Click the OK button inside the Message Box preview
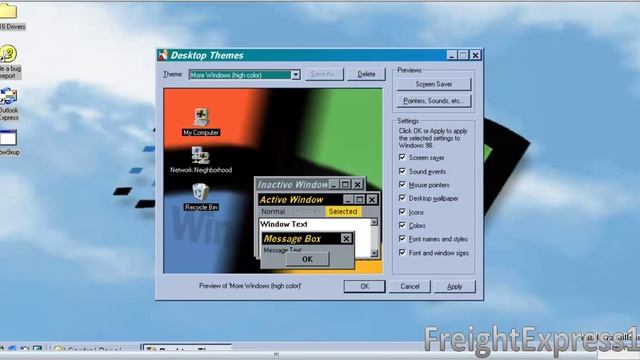The width and height of the screenshot is (640, 360). (307, 259)
